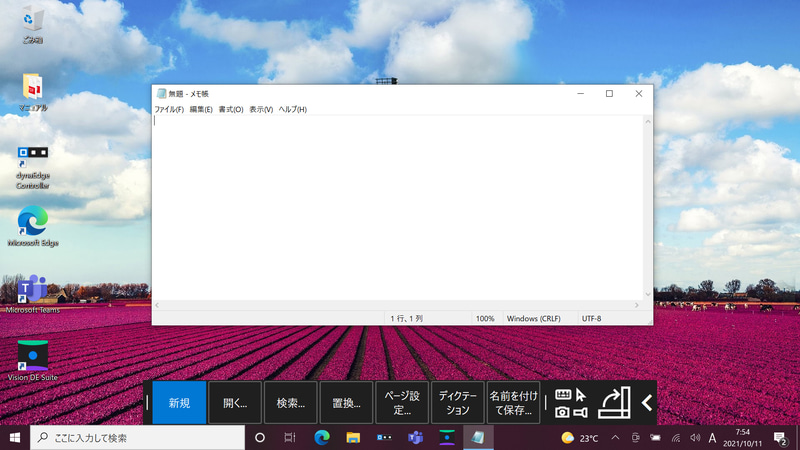Click the ディクテーション button
The height and width of the screenshot is (450, 800).
point(458,403)
